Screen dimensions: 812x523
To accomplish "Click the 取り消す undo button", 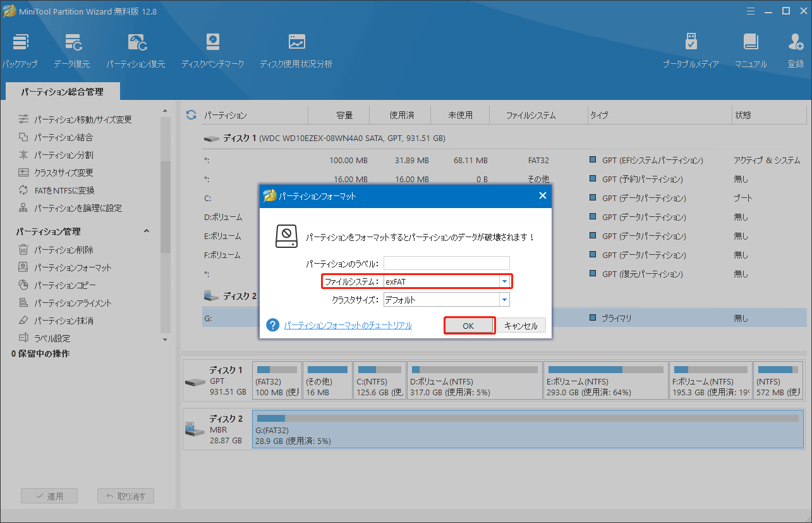I will pos(126,496).
